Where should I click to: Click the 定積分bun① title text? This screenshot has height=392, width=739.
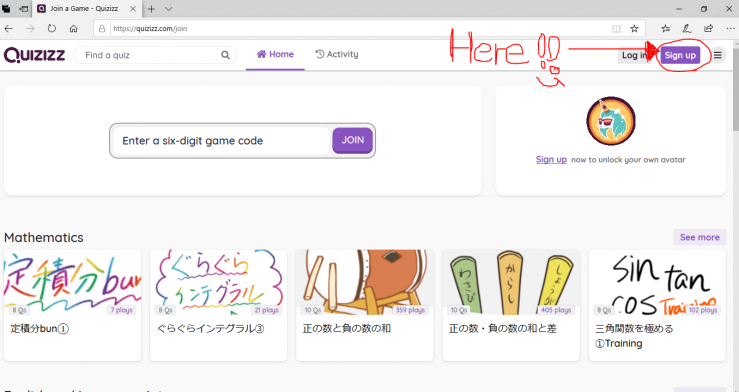point(40,328)
